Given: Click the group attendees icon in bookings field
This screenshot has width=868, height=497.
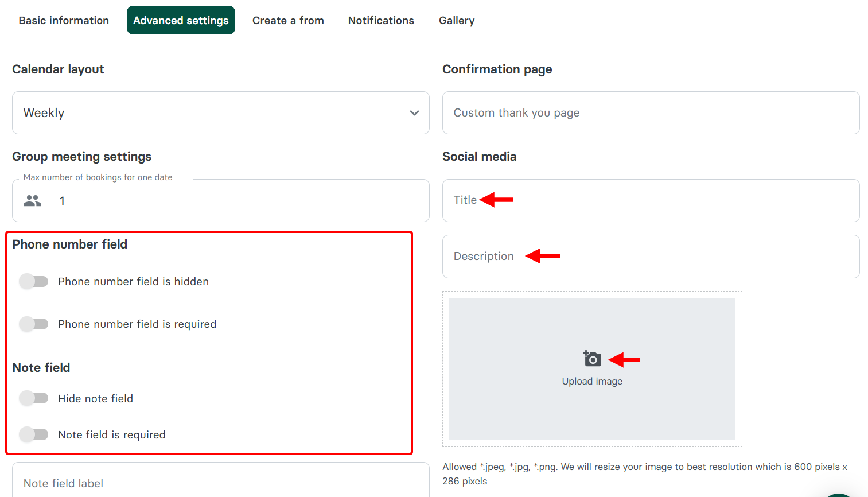Looking at the screenshot, I should 32,200.
